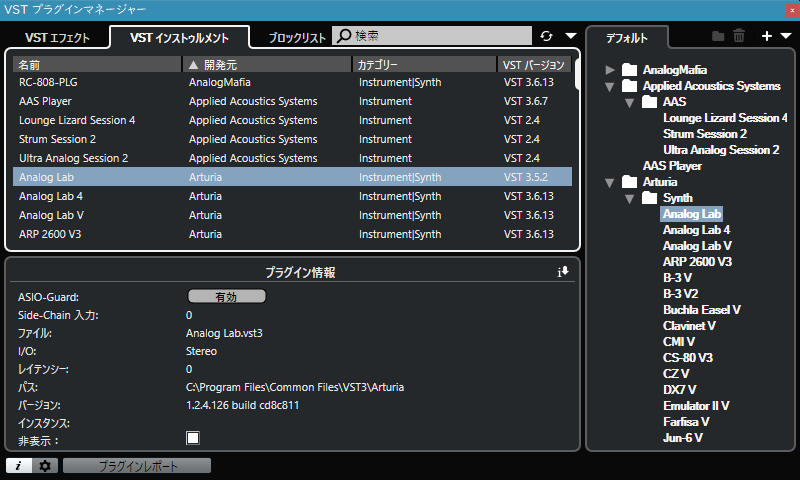Collapse the AAS subfolder
800x480 pixels.
click(630, 103)
